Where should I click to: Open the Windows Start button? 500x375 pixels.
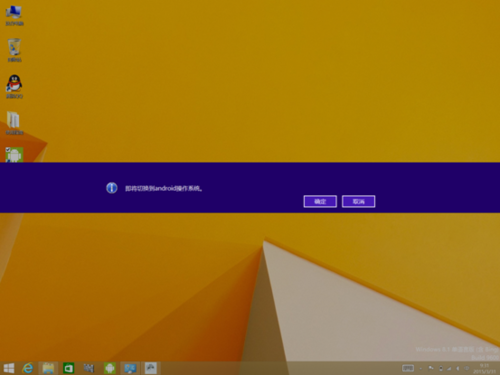click(x=9, y=368)
